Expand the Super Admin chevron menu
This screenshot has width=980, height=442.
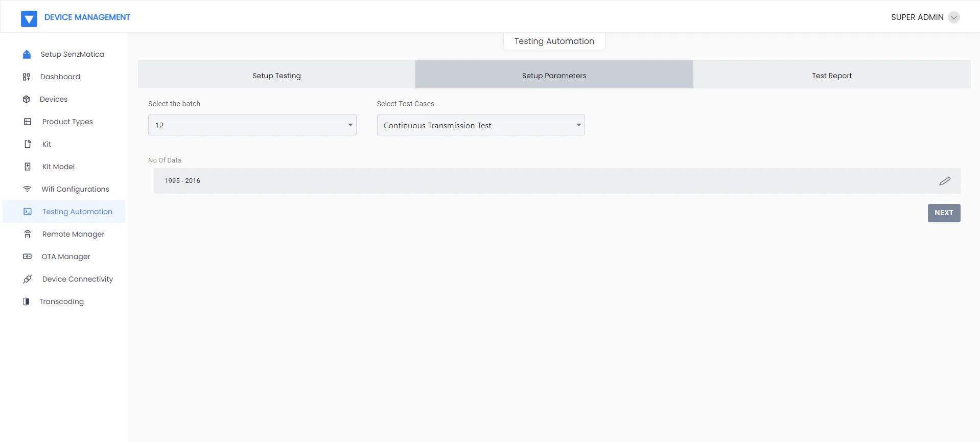point(953,17)
